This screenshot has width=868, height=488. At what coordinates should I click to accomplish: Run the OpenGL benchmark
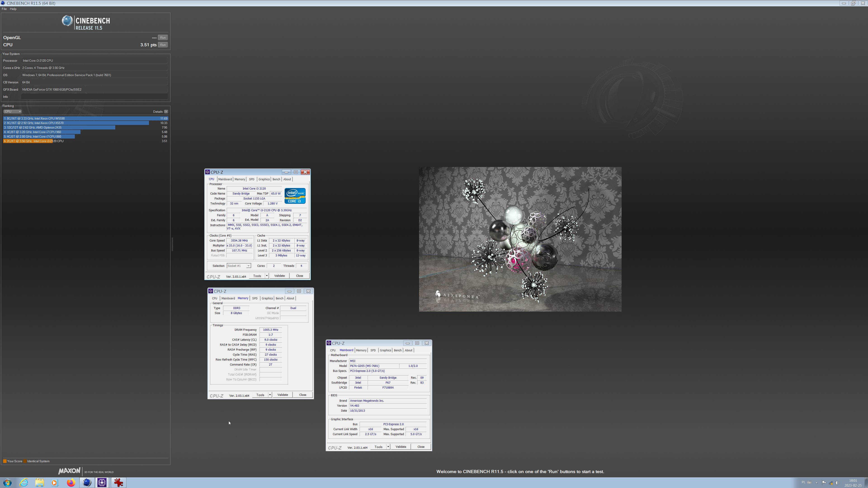pyautogui.click(x=163, y=37)
